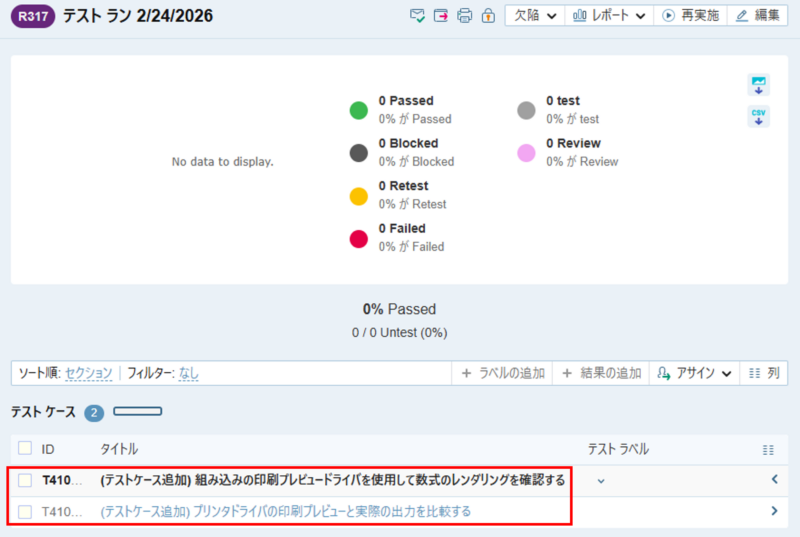Click the 再実施 button
This screenshot has width=800, height=537.
click(x=690, y=15)
